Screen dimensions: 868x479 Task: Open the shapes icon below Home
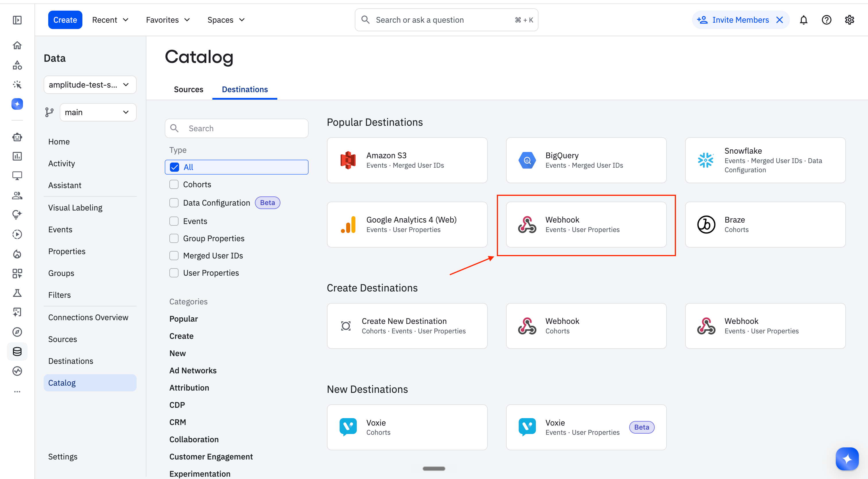pos(17,65)
